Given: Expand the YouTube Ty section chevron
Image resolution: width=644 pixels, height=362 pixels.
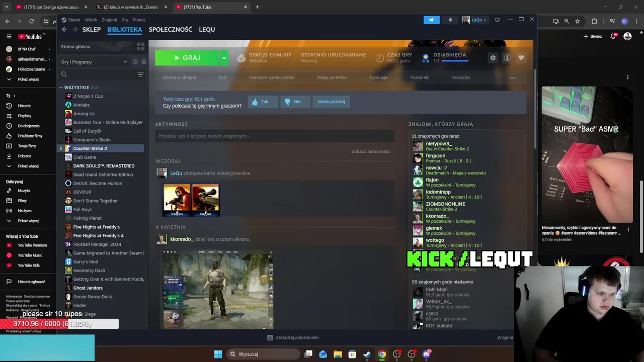Looking at the screenshot, I should tap(14, 96).
